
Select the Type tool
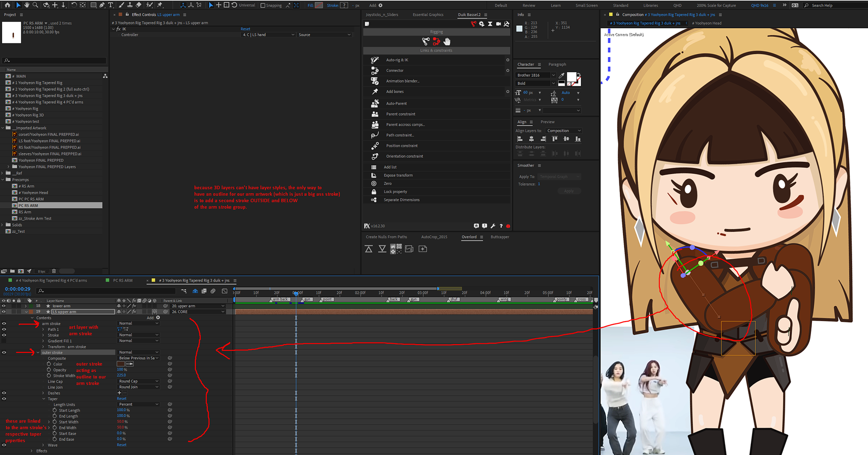(111, 5)
